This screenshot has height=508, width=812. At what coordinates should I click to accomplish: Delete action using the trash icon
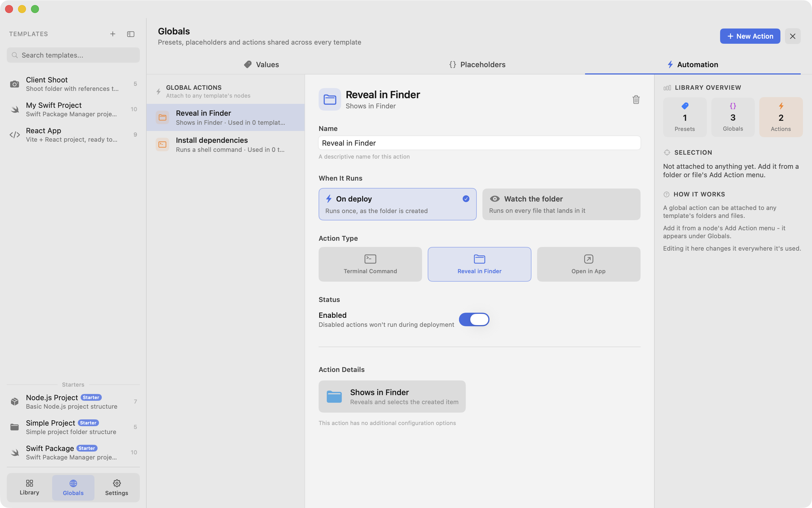636,99
